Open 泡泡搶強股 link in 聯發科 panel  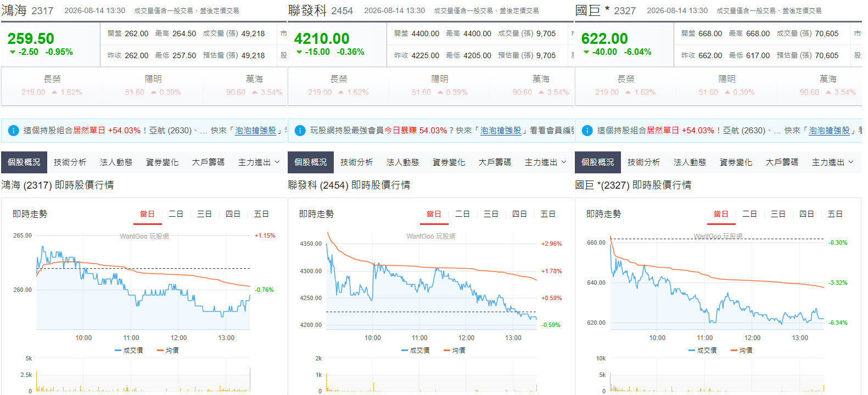coord(501,131)
